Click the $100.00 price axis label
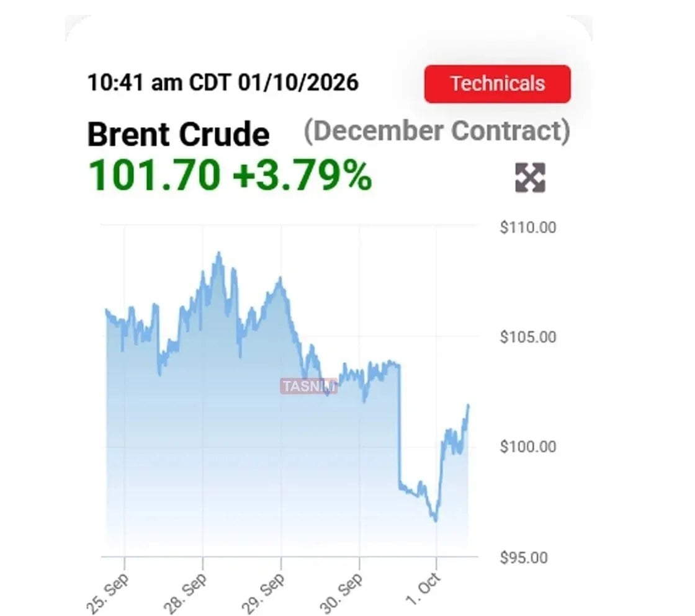This screenshot has height=616, width=695. tap(528, 446)
